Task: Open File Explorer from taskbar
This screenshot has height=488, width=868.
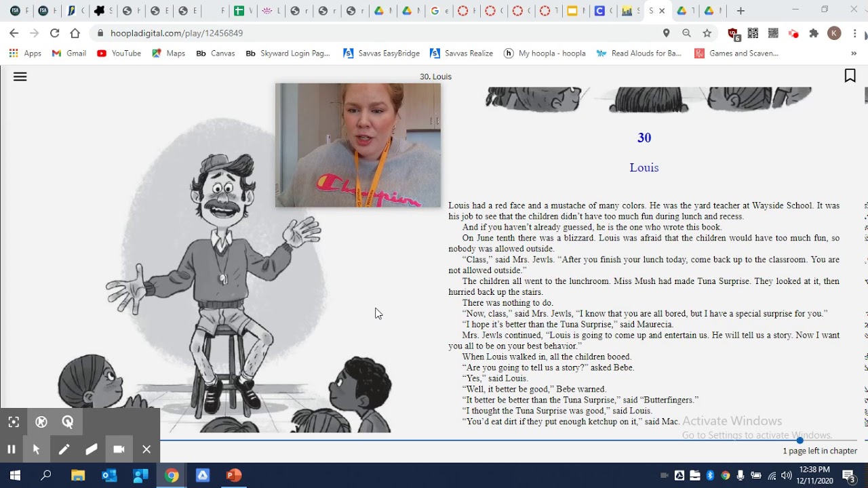Action: pos(77,475)
